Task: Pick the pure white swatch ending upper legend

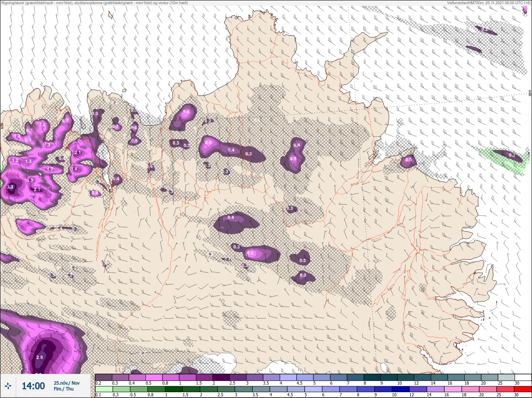Action: [523, 377]
